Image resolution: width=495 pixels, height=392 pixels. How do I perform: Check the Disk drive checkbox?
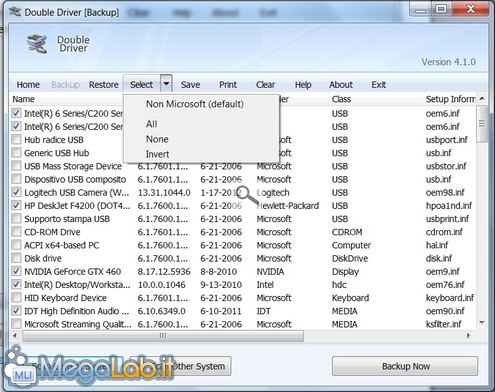[x=16, y=258]
